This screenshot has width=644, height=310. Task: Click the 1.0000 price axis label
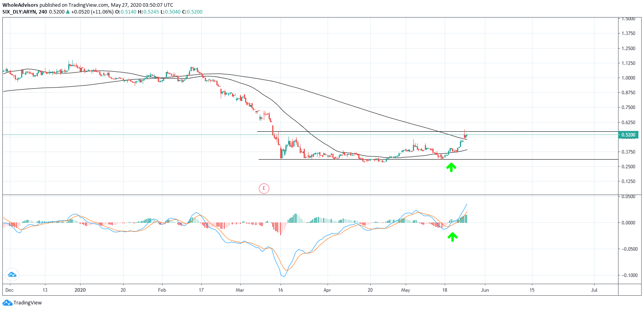pyautogui.click(x=628, y=78)
